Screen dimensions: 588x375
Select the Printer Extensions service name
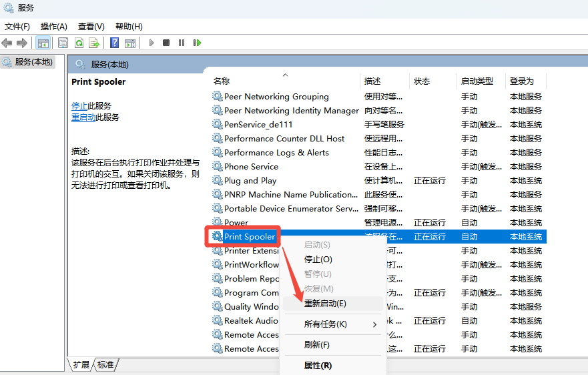point(251,250)
